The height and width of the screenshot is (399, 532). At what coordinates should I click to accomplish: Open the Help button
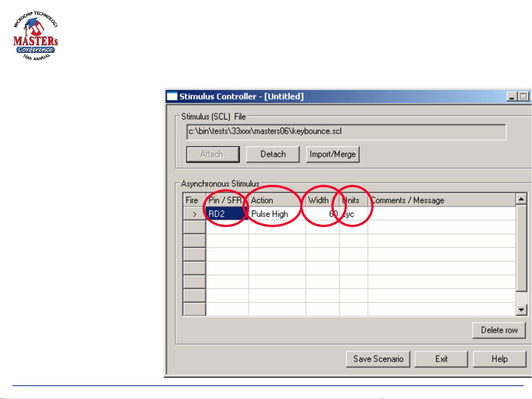[x=499, y=359]
